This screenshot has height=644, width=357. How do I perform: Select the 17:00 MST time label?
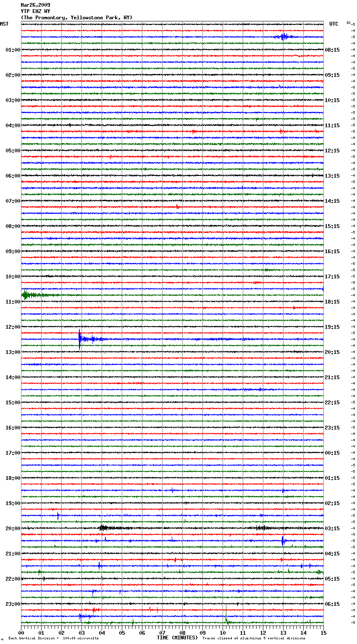13,453
